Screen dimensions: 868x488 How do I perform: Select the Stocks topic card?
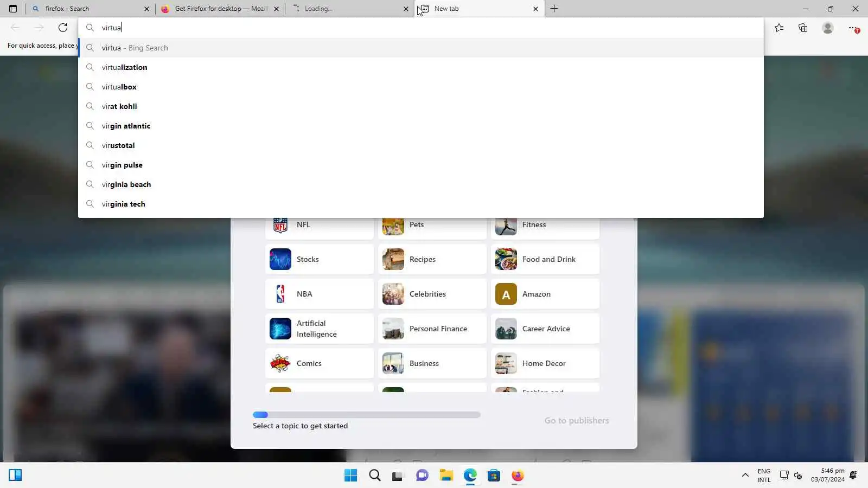pyautogui.click(x=320, y=259)
